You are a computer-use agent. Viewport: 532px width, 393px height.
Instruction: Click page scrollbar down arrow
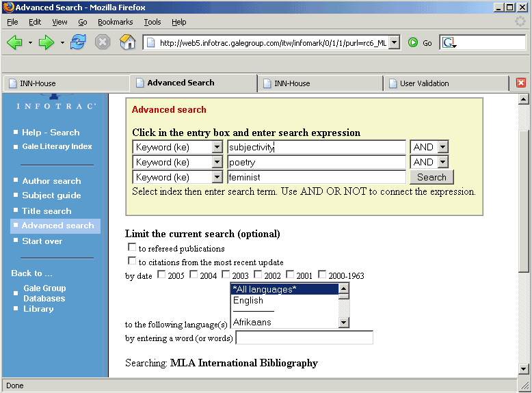coord(523,368)
